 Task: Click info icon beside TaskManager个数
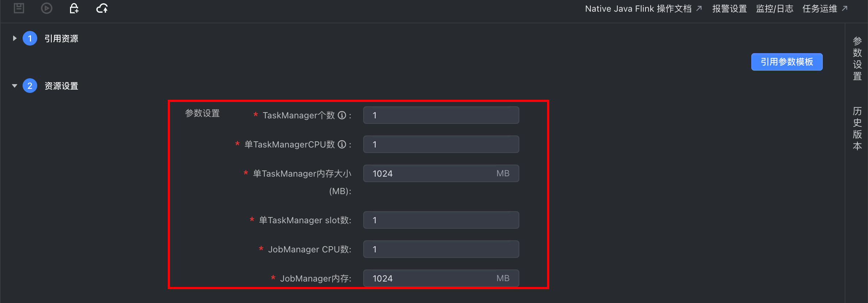click(342, 115)
